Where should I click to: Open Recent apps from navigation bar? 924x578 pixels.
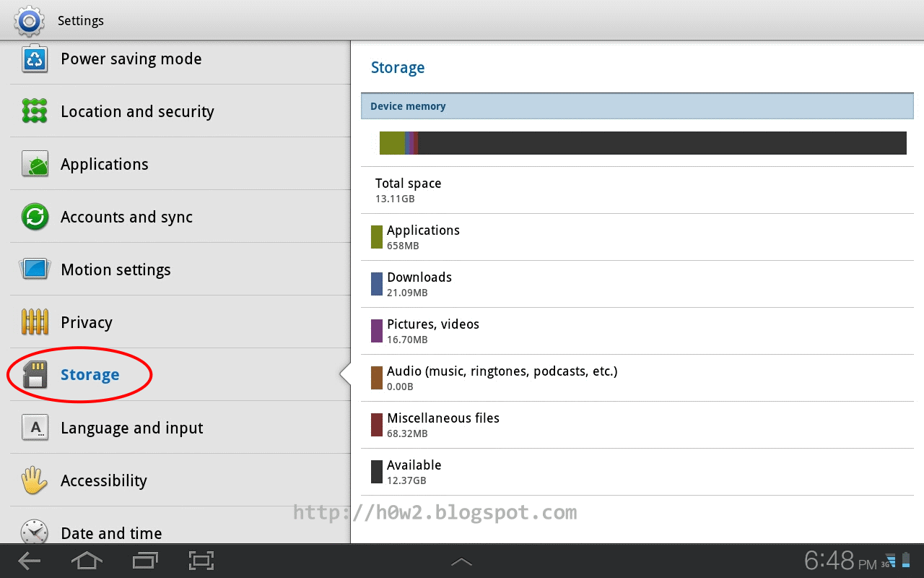click(x=145, y=561)
